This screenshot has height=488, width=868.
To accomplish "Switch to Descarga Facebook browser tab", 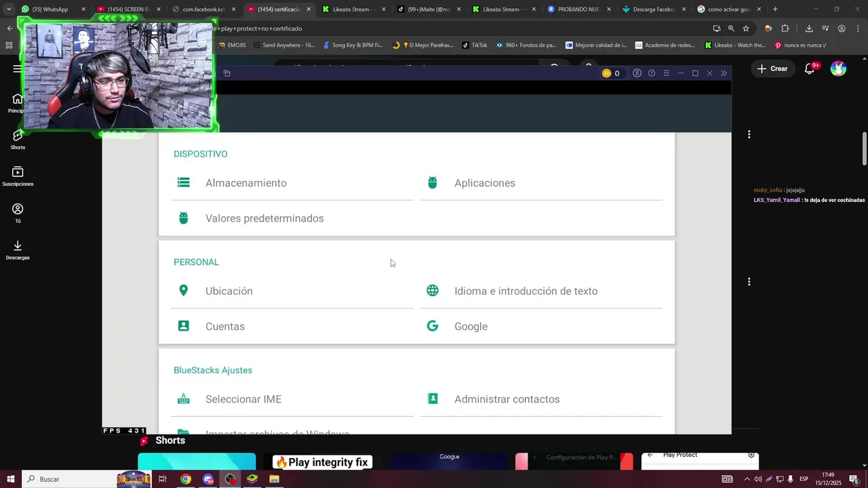I will [x=653, y=9].
